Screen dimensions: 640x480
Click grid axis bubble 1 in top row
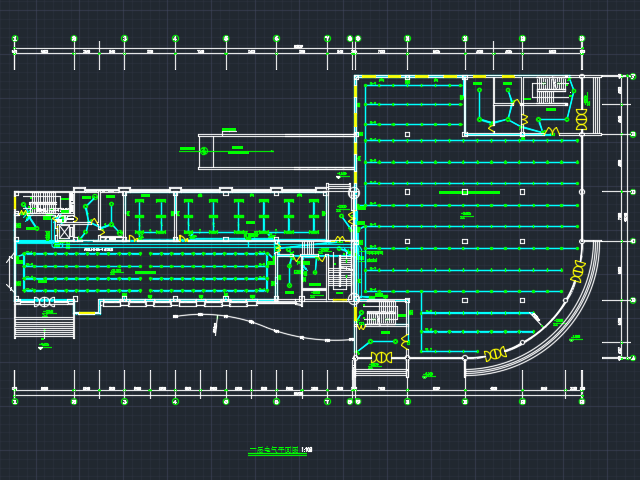[x=15, y=39]
